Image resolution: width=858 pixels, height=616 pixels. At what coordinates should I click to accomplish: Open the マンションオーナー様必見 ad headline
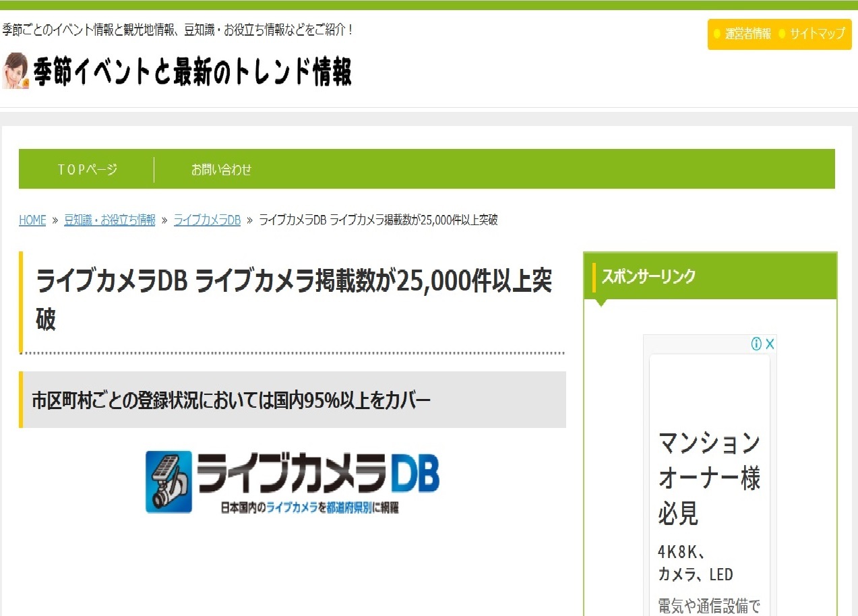coord(708,479)
